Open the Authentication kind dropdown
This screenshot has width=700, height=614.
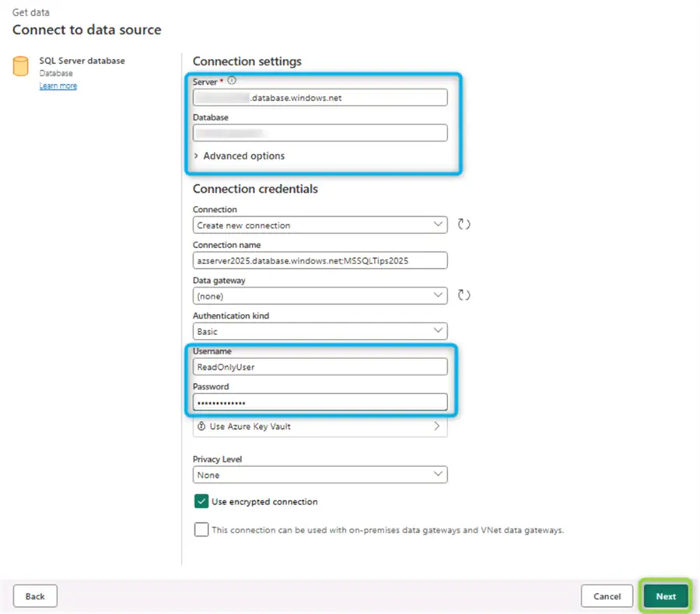click(x=320, y=331)
